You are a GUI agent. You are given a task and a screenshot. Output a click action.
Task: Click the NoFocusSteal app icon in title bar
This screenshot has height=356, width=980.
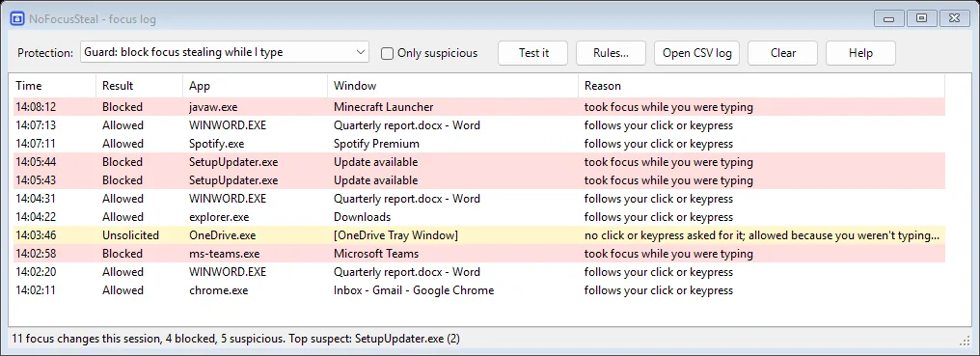coord(18,18)
